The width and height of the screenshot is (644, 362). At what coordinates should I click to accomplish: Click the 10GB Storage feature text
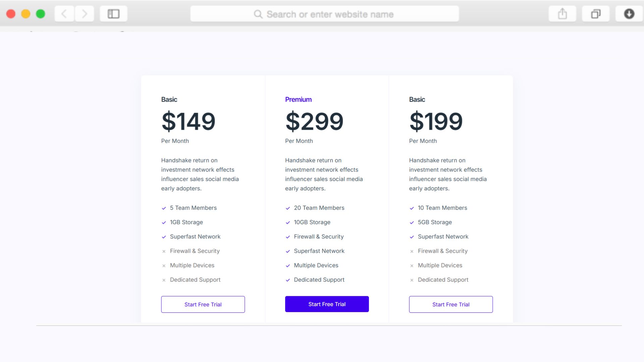tap(312, 222)
